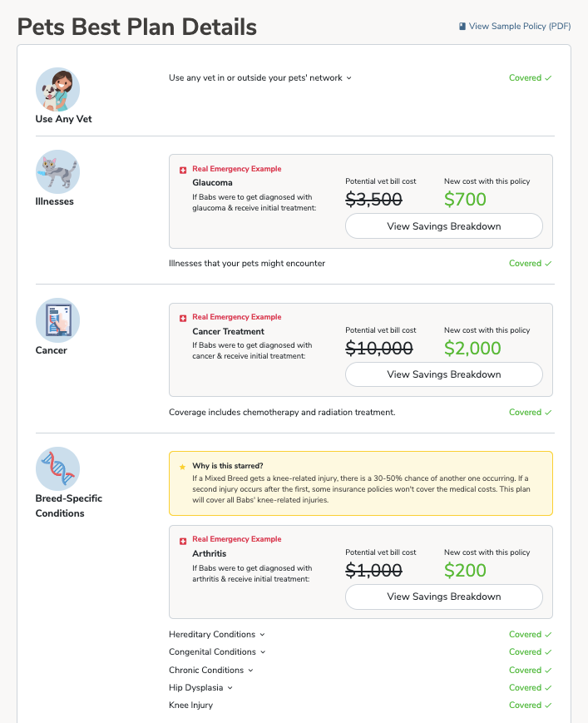
Task: Expand Congenital Conditions details
Action: coord(263,652)
